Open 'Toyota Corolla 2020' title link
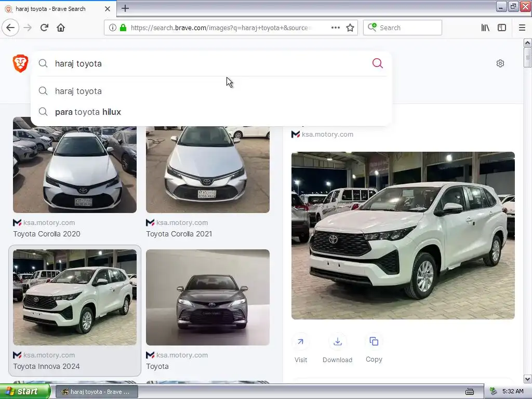Screen dimensions: 532x399 (47, 234)
